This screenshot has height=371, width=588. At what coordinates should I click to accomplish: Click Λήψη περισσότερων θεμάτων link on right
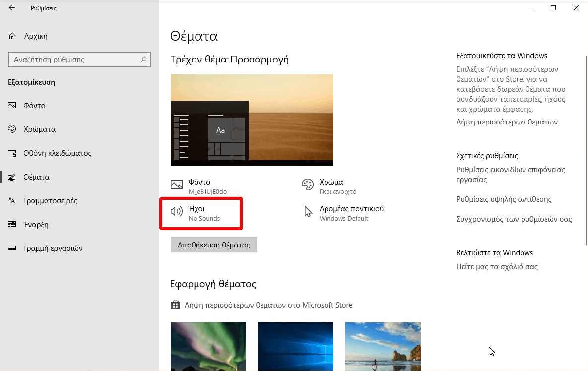click(x=507, y=122)
